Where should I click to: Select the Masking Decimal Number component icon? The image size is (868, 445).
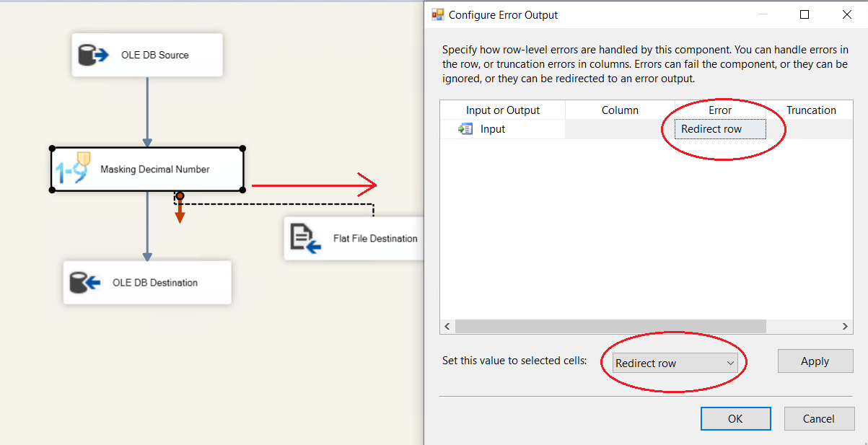coord(72,169)
